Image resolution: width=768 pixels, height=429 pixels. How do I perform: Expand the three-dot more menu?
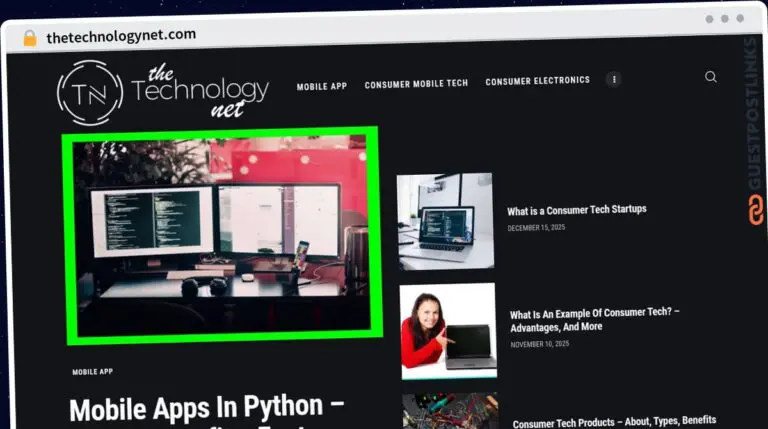pyautogui.click(x=614, y=79)
